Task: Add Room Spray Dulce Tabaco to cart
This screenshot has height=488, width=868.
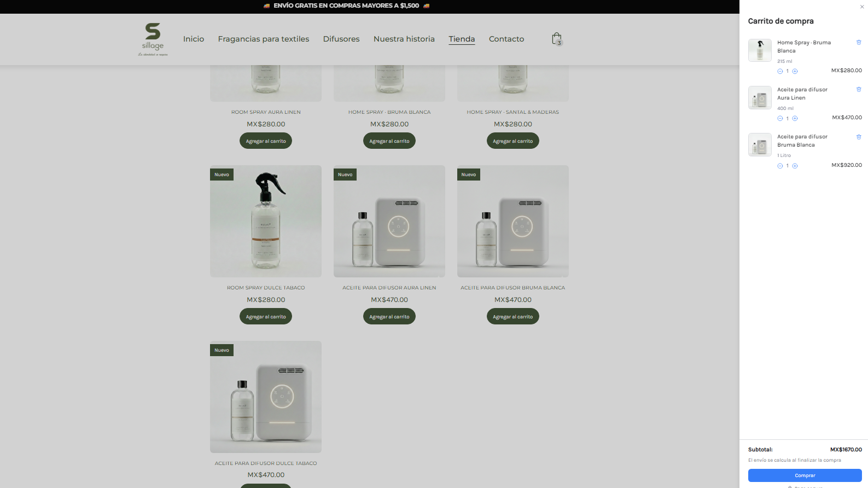Action: point(266,317)
